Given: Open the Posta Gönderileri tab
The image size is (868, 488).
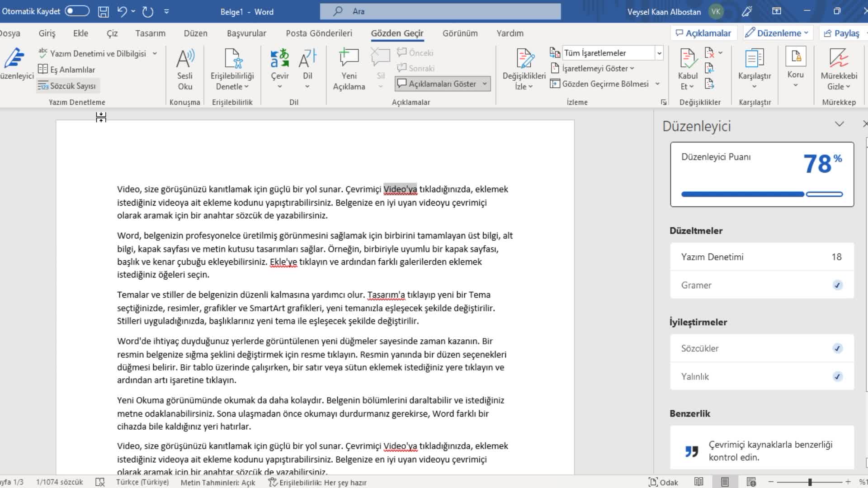Looking at the screenshot, I should 319,33.
